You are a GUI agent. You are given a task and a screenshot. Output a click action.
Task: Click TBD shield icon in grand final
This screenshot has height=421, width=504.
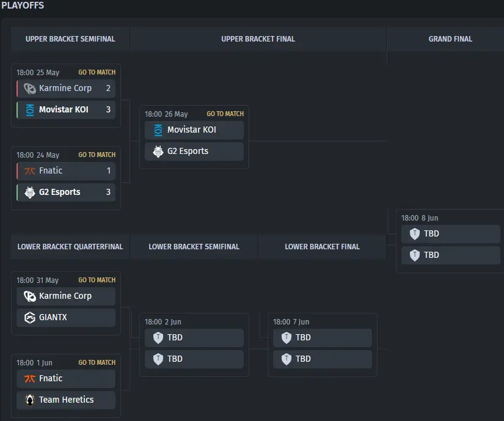coord(415,233)
